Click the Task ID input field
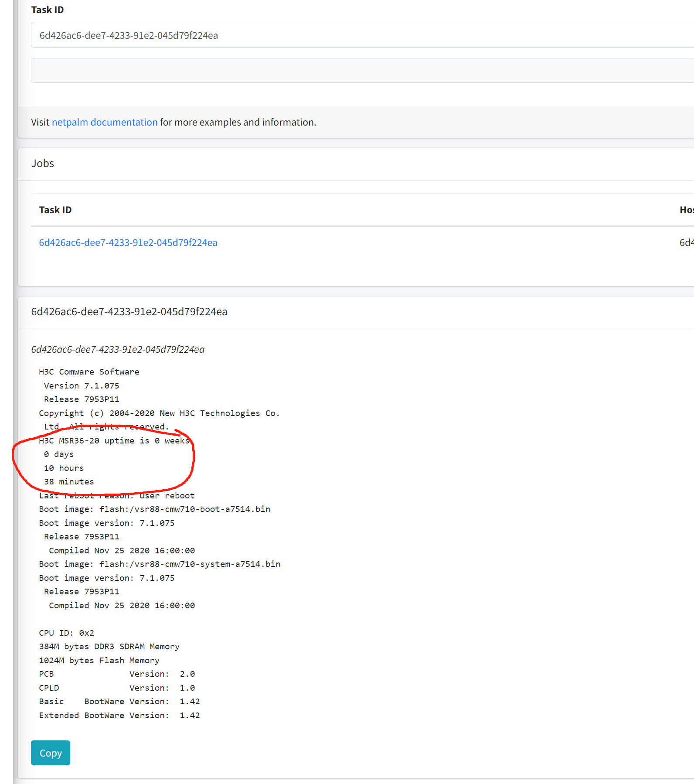 tap(362, 35)
